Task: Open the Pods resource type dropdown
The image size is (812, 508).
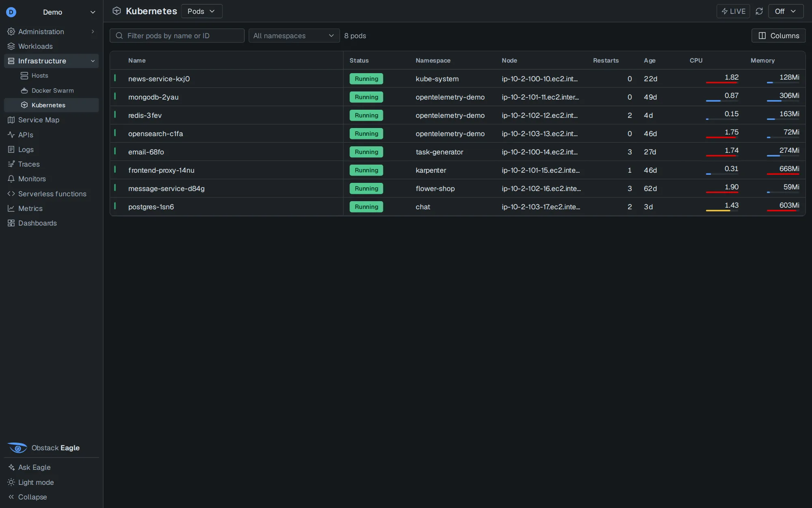Action: click(x=201, y=11)
